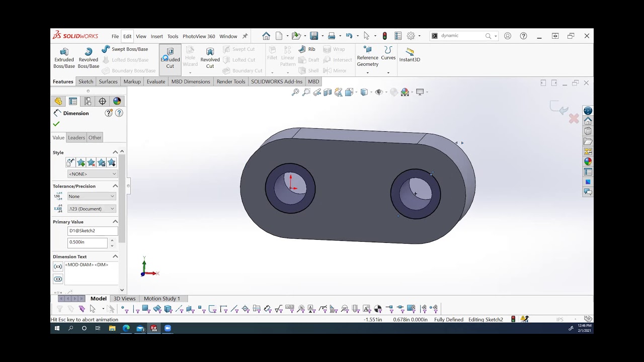Collapse the Style section
Screen dimensions: 644x362
(115, 152)
